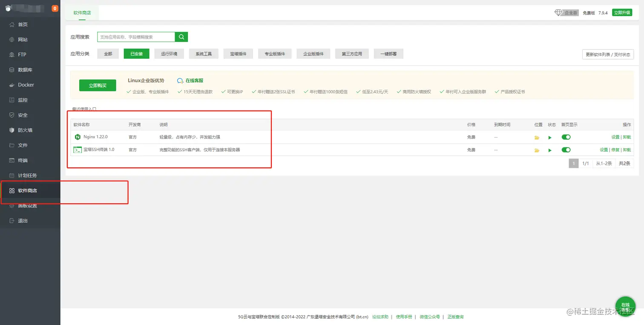Open the Nginx install folder location
This screenshot has width=644, height=325.
[x=537, y=138]
